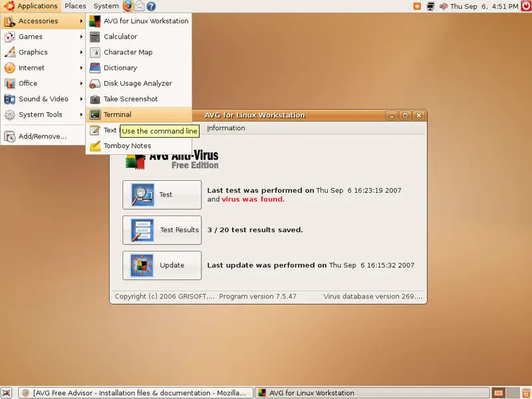The image size is (532, 399).
Task: Expand the System Tools submenu
Action: tap(43, 114)
